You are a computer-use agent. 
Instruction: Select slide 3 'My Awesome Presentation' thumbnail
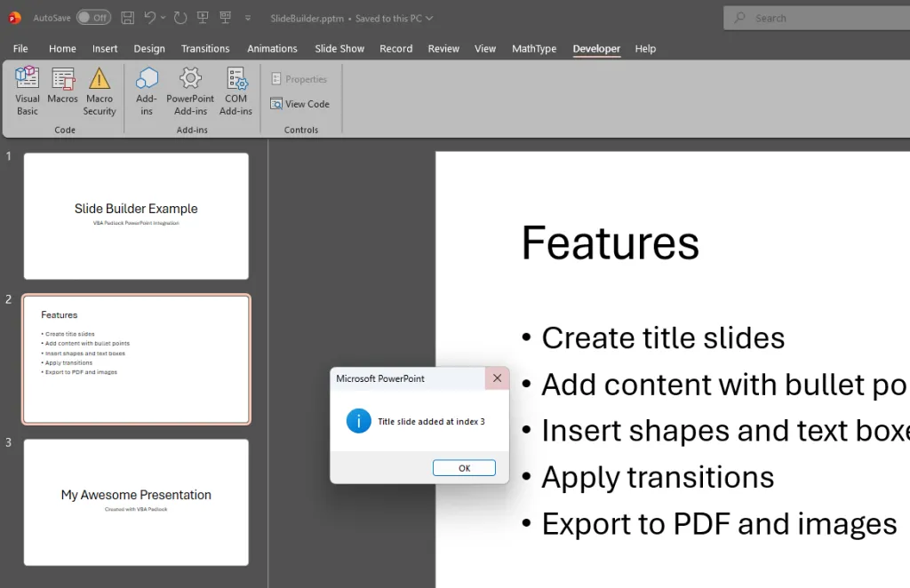[135, 502]
